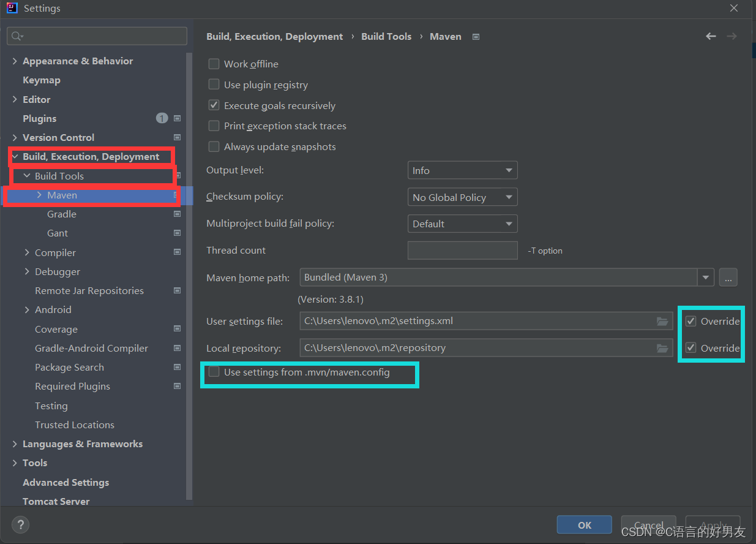
Task: Enable Work offline checkbox
Action: 214,64
